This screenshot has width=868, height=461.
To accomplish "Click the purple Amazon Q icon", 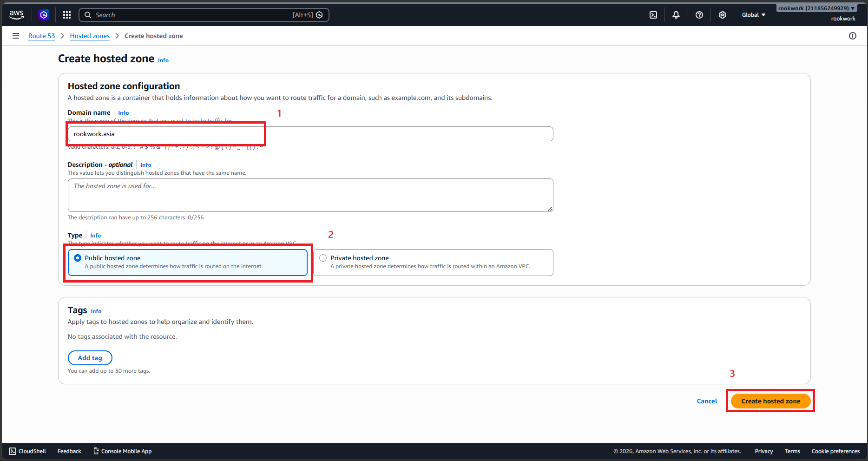I will (x=44, y=15).
